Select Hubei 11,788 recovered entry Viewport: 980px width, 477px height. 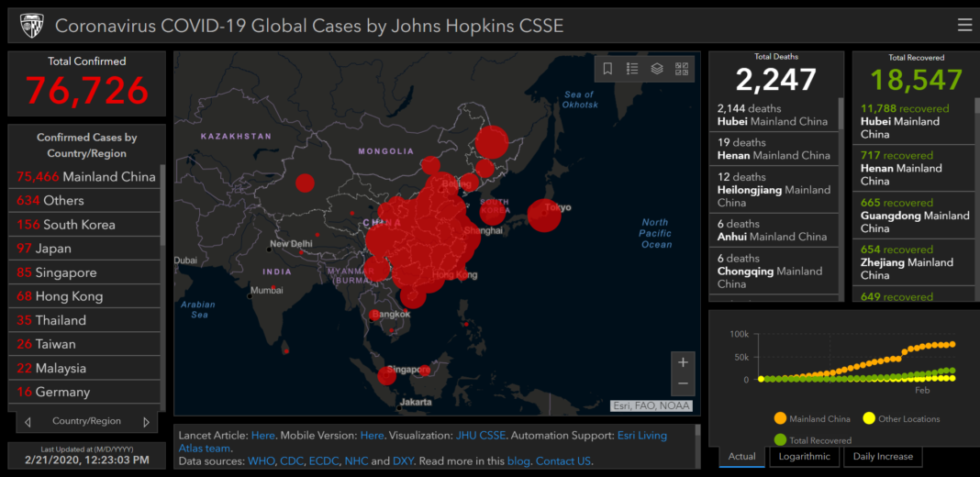914,121
